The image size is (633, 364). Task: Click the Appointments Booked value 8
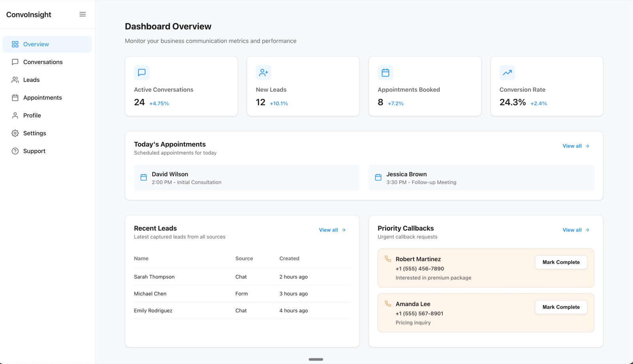(x=381, y=102)
